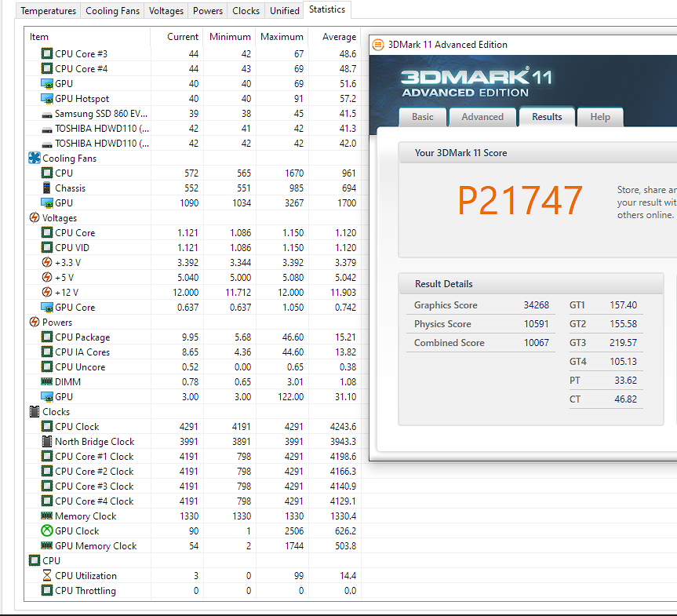Screen dimensions: 677x616
Task: Click the CPU Clock icon
Action: pos(46,426)
